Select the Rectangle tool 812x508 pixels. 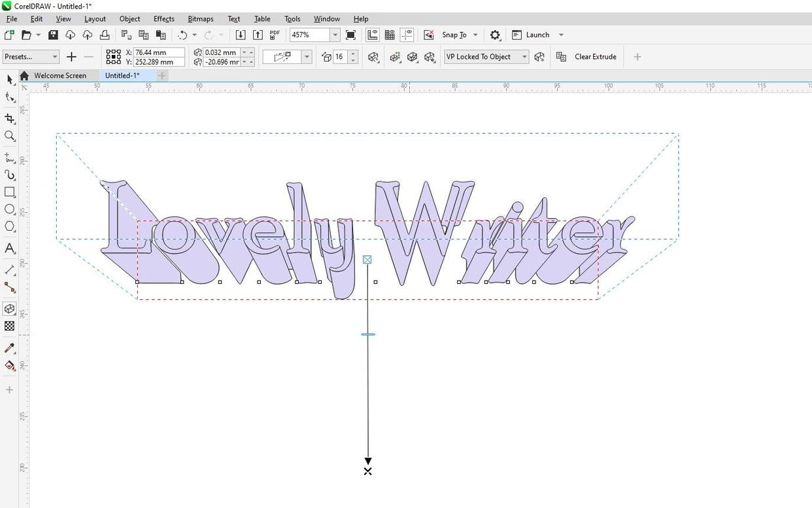coord(9,192)
